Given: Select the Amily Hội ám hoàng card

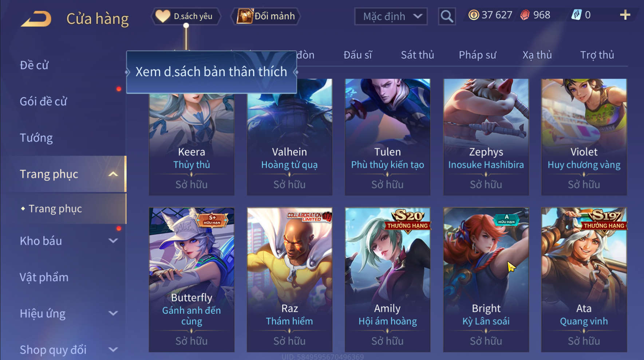Looking at the screenshot, I should click(387, 279).
